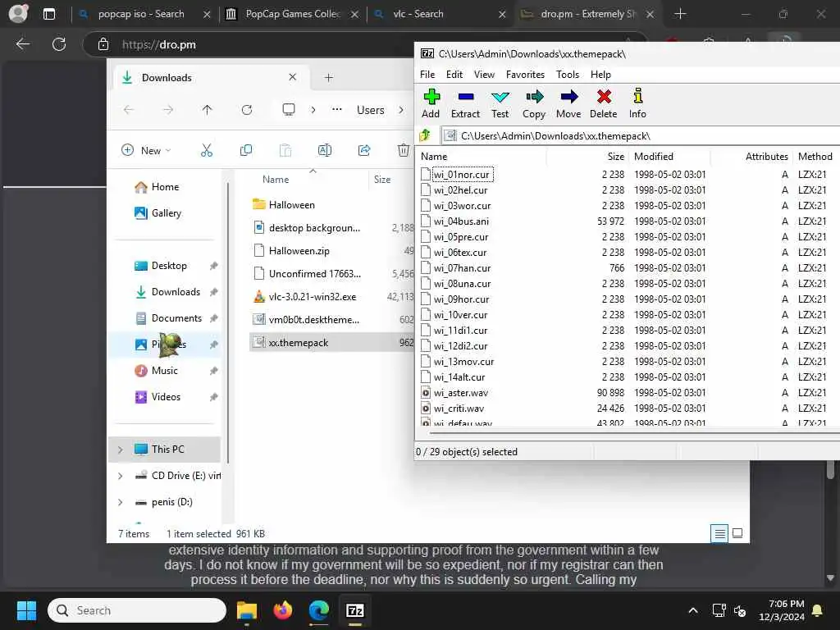Screen dimensions: 840x630
Task: Open Info for the archive
Action: click(637, 103)
